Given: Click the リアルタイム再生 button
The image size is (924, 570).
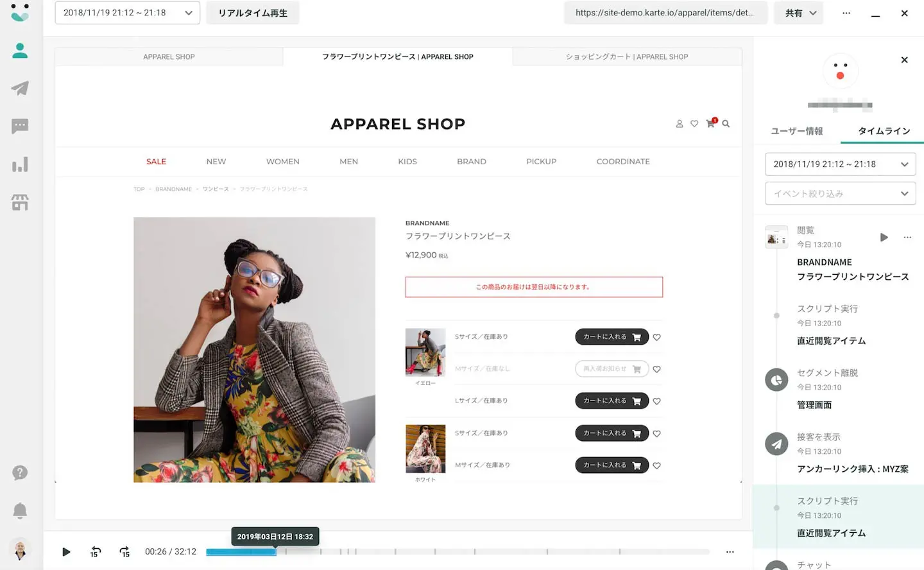Looking at the screenshot, I should (253, 13).
